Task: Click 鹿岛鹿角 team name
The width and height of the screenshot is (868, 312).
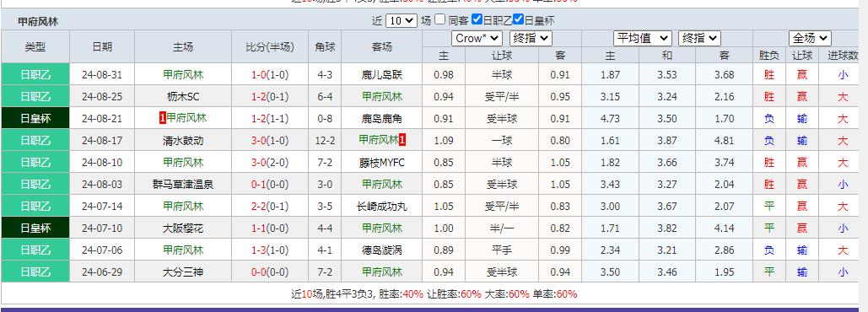Action: tap(381, 118)
